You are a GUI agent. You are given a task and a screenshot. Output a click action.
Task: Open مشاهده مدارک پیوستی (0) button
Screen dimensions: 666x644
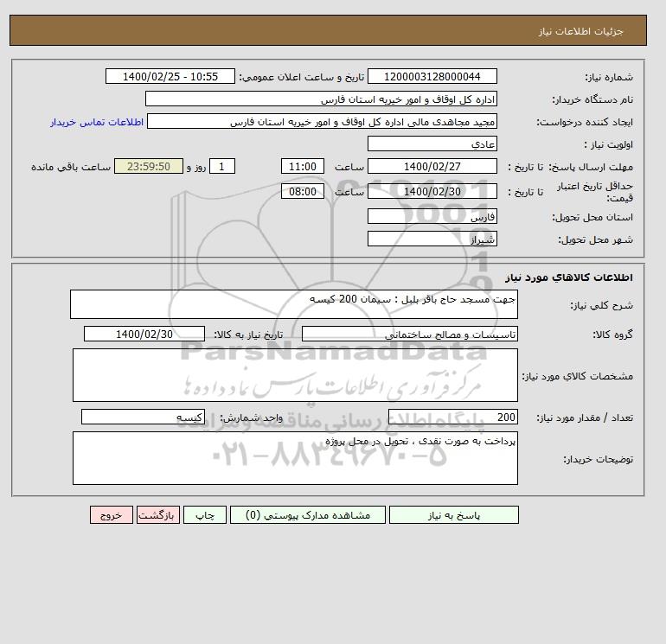tap(308, 515)
